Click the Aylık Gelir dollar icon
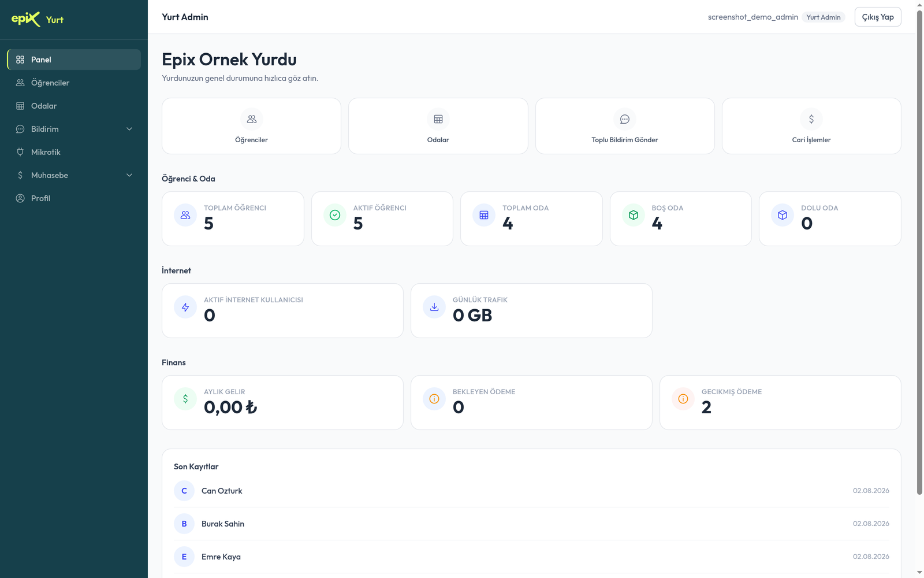This screenshot has width=924, height=578. (185, 399)
